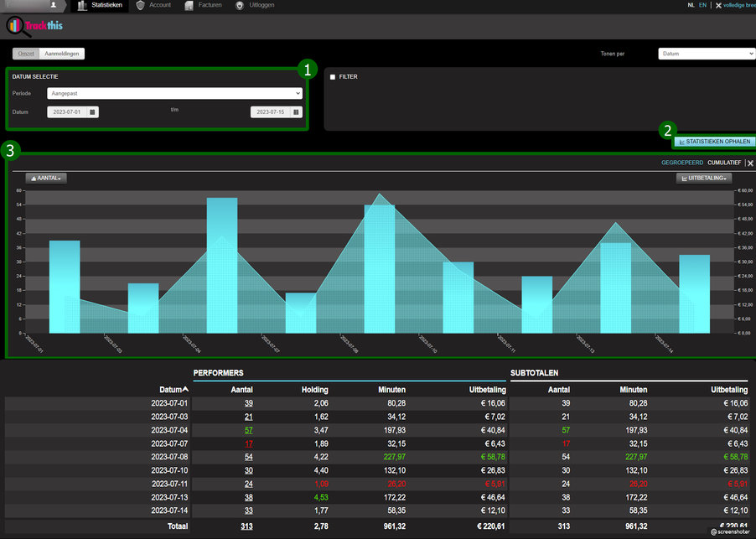
Task: Enable the FILTER checkbox
Action: [x=333, y=77]
